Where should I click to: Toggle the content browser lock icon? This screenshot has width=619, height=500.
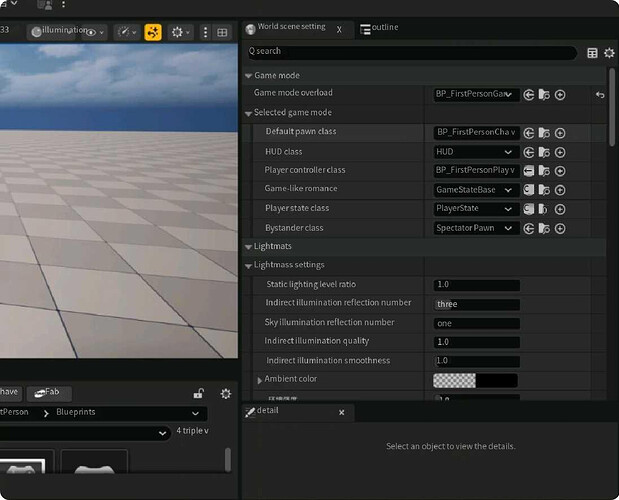pos(199,394)
